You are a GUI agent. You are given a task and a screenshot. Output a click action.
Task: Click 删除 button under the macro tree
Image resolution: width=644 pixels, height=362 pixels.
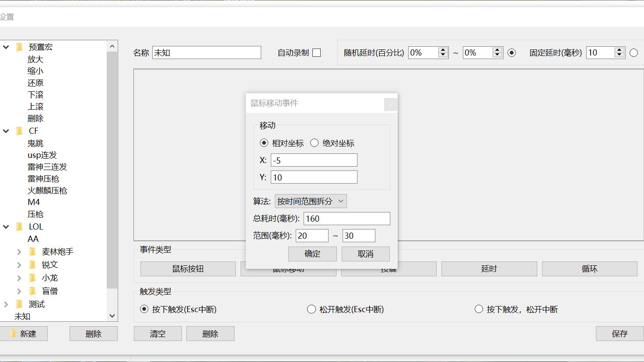[94, 334]
